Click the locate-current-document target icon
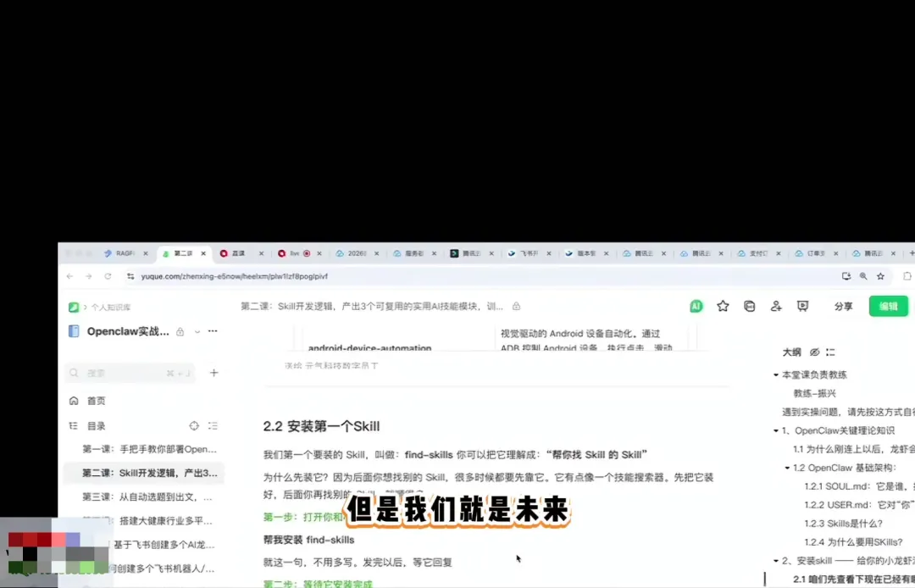Screen dimensions: 915x588 [x=194, y=426]
